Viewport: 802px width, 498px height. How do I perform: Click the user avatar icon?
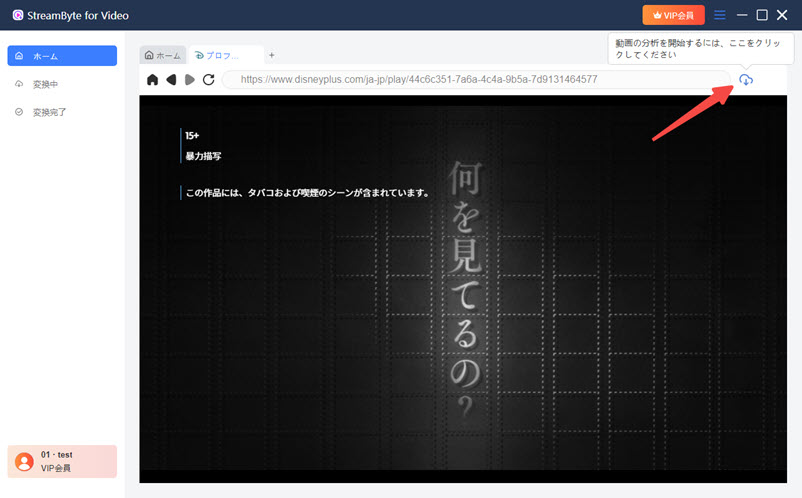point(24,462)
